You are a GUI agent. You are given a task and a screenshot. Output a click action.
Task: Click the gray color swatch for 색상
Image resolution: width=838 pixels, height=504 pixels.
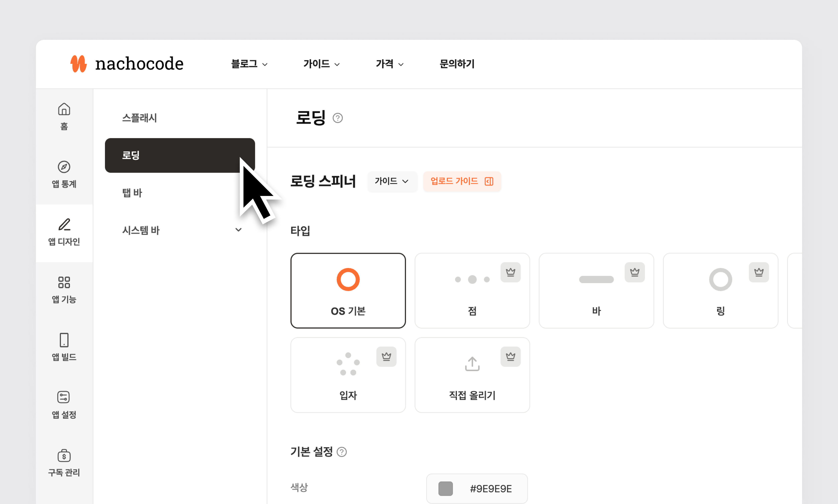[x=446, y=489]
